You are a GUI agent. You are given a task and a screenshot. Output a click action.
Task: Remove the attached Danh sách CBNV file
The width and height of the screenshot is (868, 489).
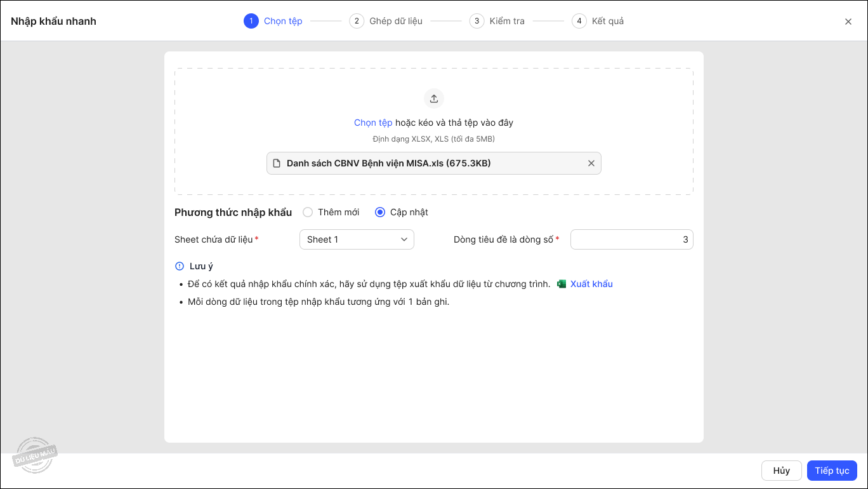pyautogui.click(x=591, y=163)
